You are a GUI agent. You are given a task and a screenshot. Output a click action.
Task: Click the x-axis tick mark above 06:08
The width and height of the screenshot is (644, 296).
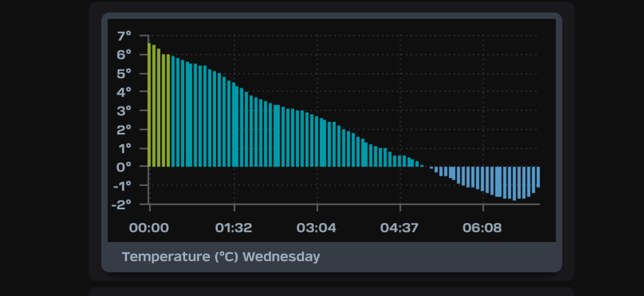click(483, 208)
